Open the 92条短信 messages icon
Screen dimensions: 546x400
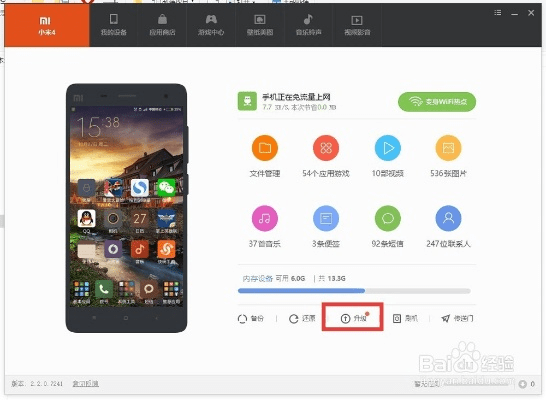click(x=388, y=218)
